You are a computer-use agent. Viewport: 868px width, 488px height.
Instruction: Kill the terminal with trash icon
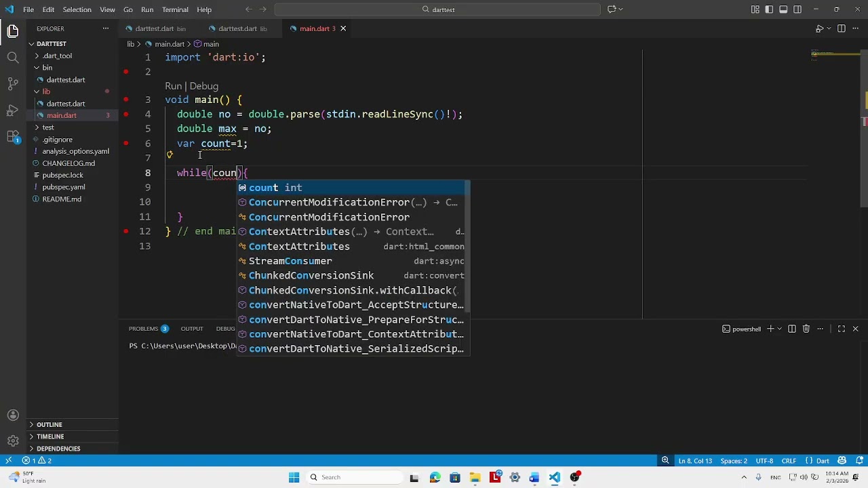[806, 329]
